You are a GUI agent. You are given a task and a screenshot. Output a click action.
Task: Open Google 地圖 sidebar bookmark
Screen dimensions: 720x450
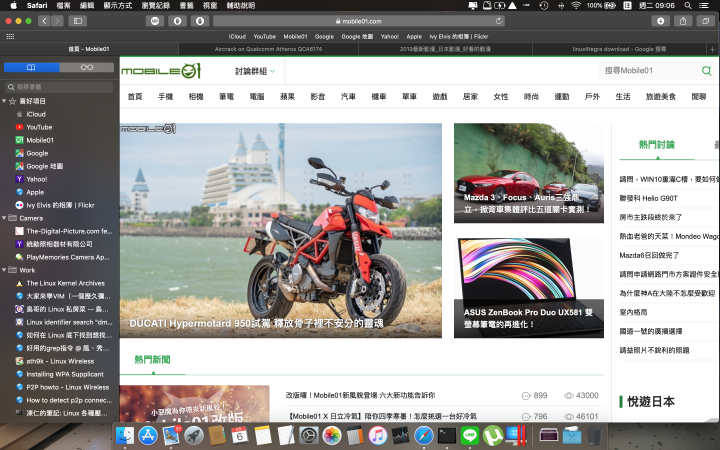(x=44, y=166)
